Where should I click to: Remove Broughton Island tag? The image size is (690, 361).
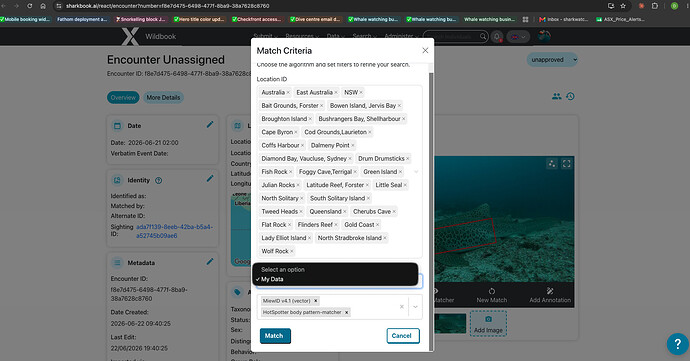coord(310,119)
